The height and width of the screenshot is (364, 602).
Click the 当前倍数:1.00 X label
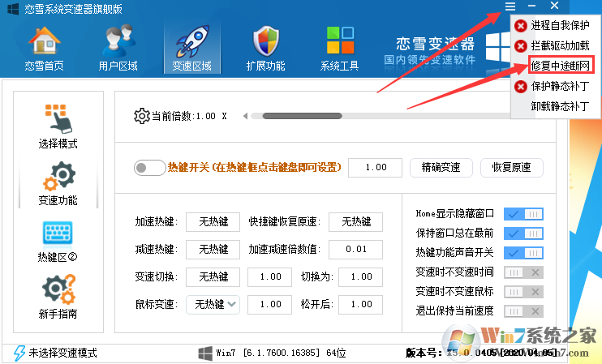point(189,116)
